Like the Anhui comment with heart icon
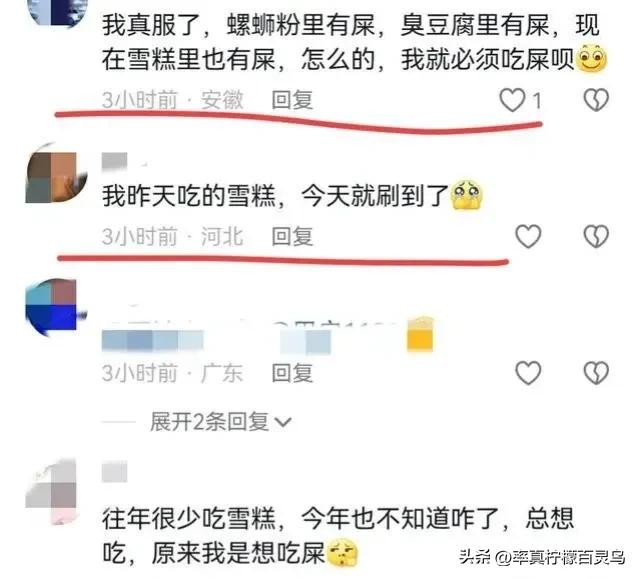The image size is (640, 579). coord(513,100)
